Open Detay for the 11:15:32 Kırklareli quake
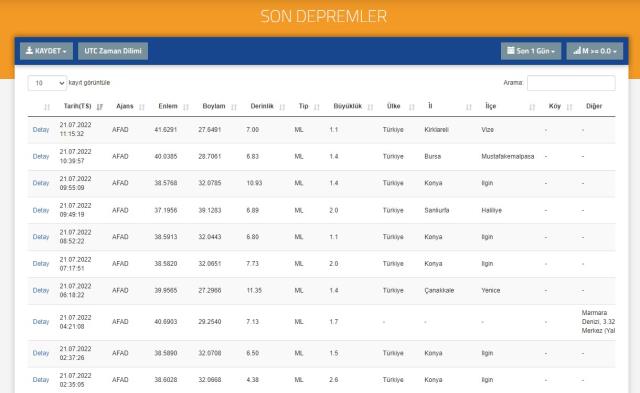The height and width of the screenshot is (393, 640). tap(41, 130)
